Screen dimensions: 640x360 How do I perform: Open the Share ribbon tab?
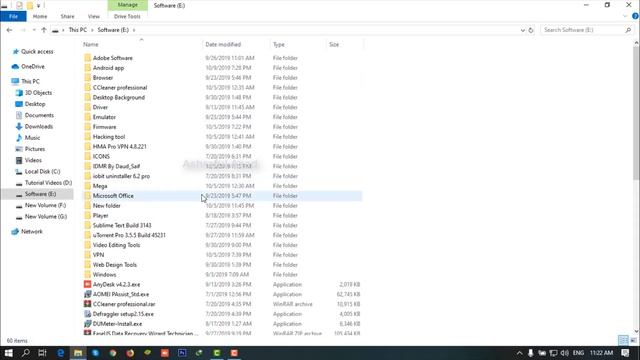click(x=67, y=16)
